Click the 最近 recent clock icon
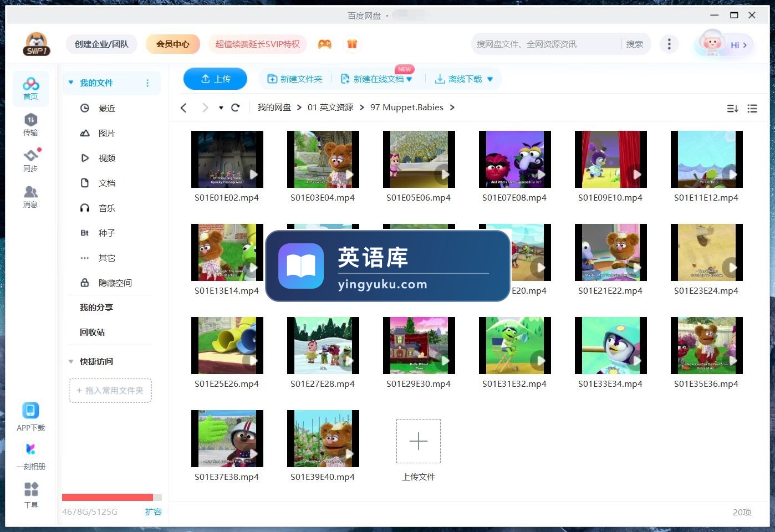 [x=85, y=108]
